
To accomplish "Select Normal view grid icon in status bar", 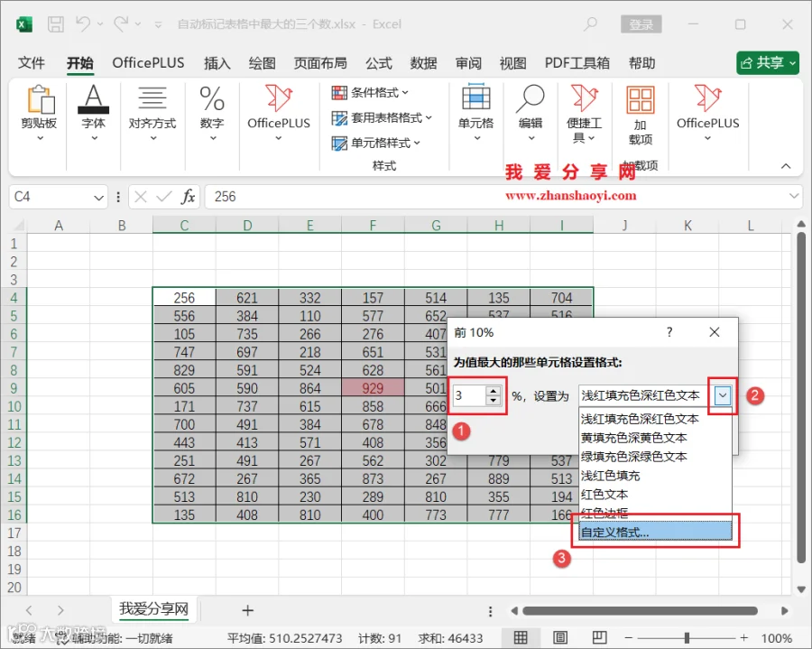I will coord(521,637).
